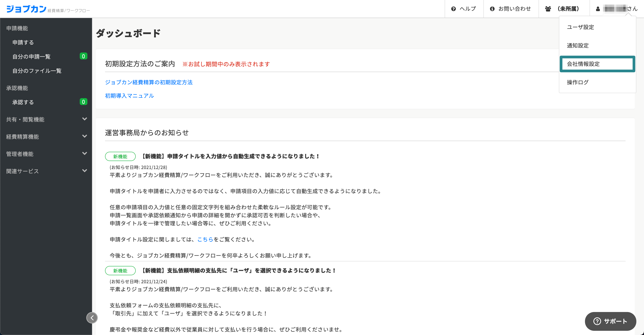Open 自分の申請一覧 in the sidebar

pyautogui.click(x=31, y=57)
